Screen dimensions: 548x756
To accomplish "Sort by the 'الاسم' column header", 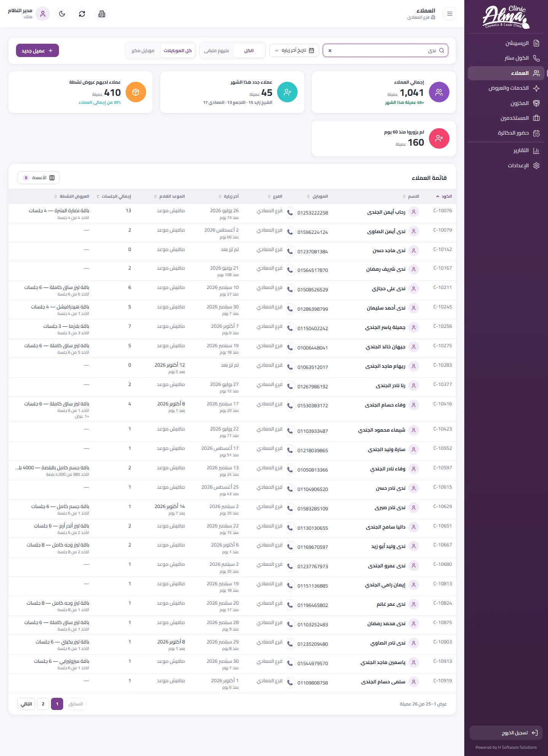I will tap(411, 196).
